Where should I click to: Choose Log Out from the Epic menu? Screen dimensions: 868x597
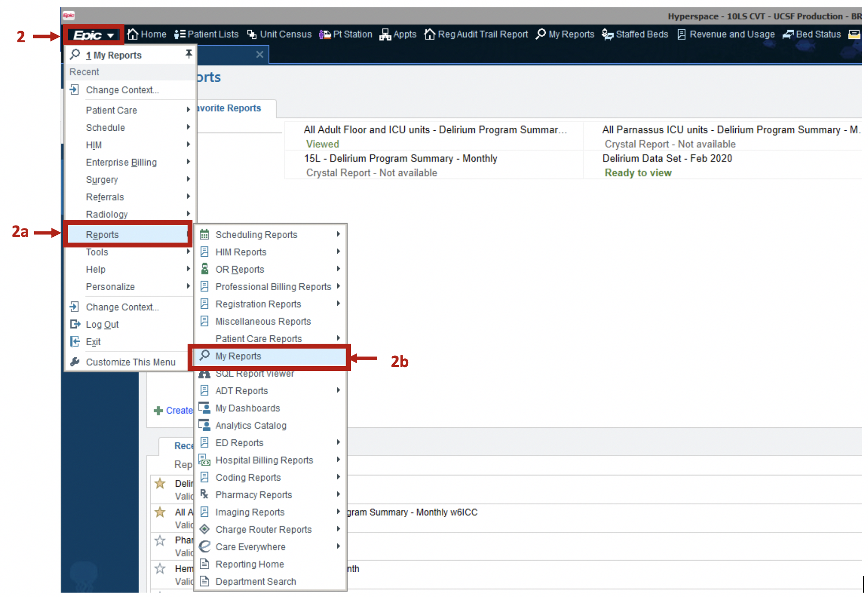pos(102,325)
